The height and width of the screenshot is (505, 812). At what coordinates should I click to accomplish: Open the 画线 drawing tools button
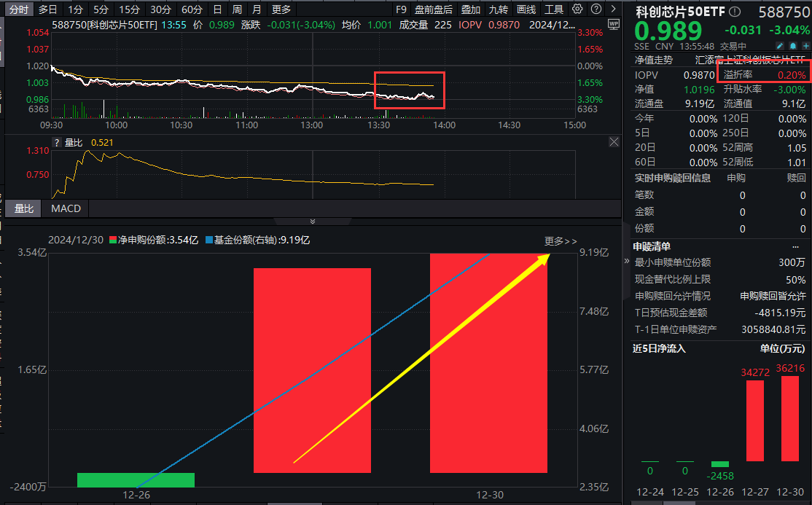[526, 9]
